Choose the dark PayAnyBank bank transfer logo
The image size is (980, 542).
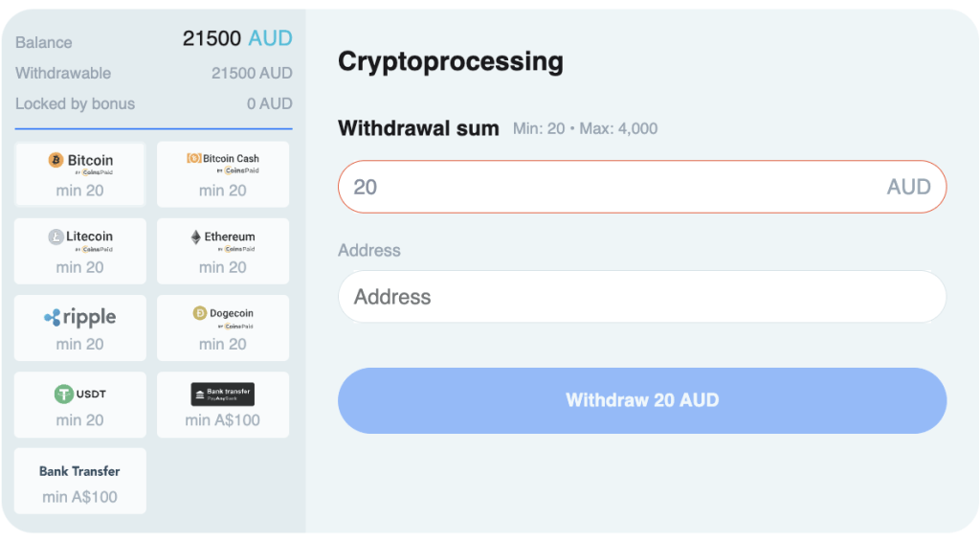[223, 394]
